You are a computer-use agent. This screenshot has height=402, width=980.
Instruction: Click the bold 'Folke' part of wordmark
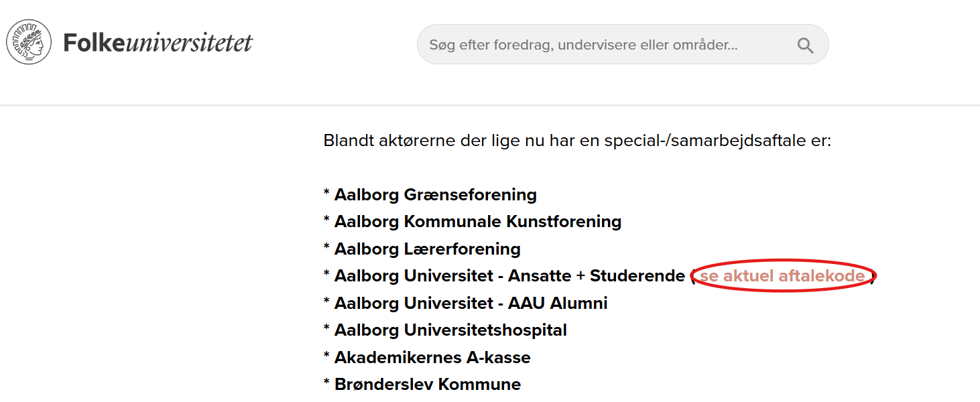click(x=94, y=44)
